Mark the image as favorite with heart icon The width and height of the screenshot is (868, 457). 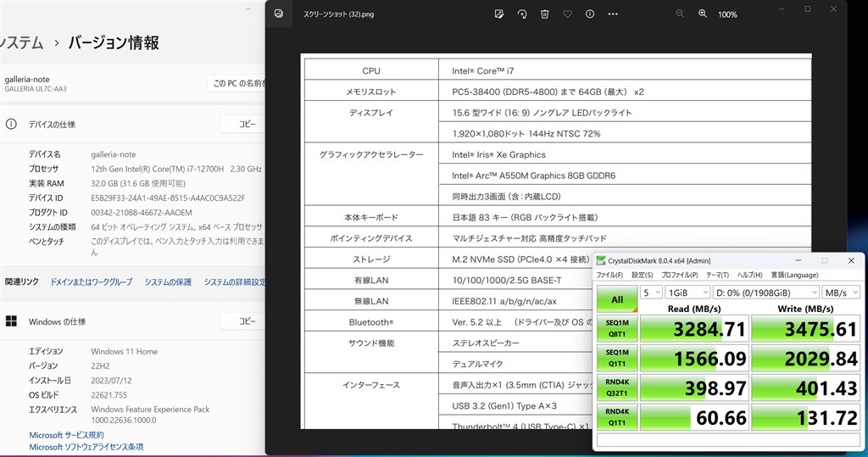coord(567,14)
